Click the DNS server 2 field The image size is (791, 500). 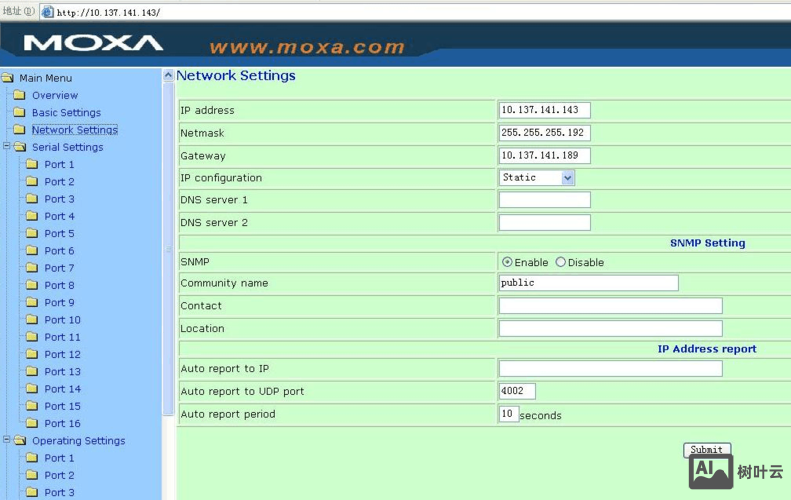[x=545, y=223]
